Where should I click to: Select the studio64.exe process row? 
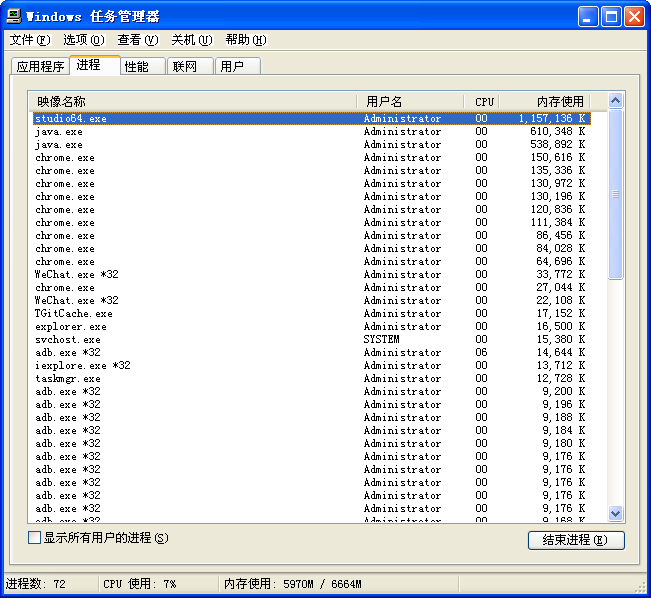(312, 119)
